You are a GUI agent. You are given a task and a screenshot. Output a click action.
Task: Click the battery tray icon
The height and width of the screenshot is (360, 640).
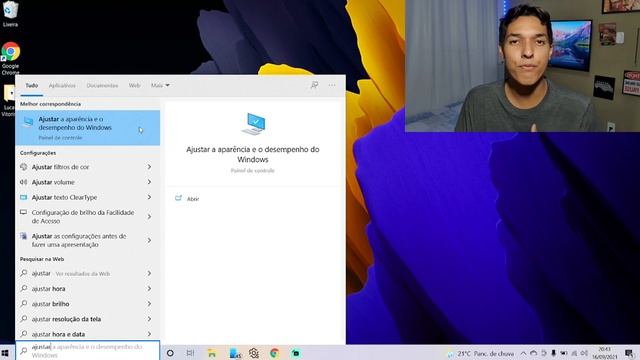tap(564, 353)
